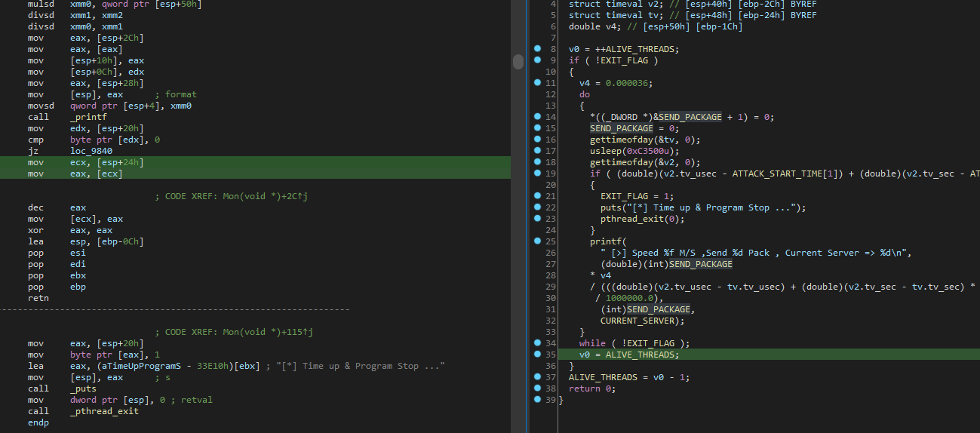This screenshot has height=433, width=980.
Task: Click the blue dot beside line 25 printf
Action: tap(537, 241)
